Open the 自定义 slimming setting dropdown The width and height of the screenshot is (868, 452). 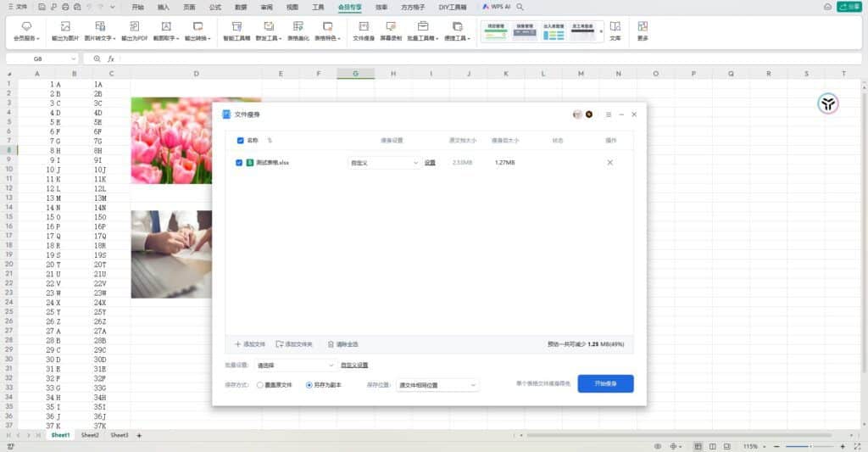coord(384,163)
